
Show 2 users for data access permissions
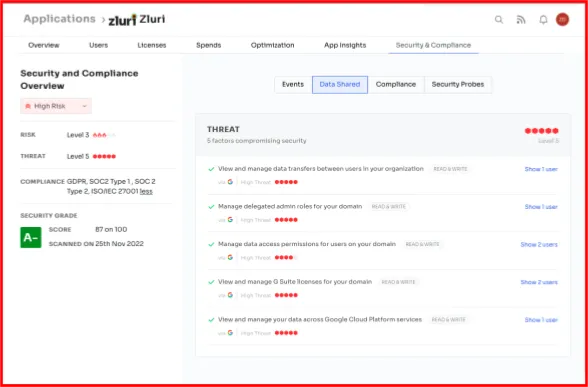(x=539, y=244)
